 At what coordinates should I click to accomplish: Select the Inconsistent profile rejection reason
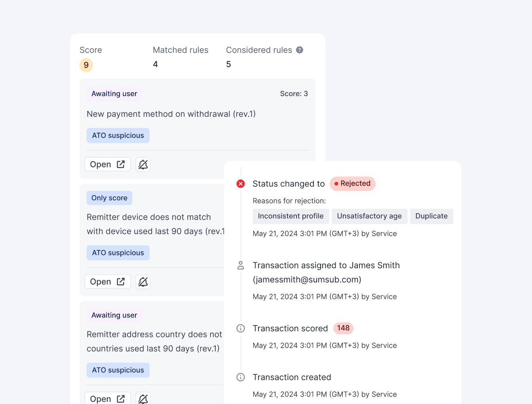[291, 216]
